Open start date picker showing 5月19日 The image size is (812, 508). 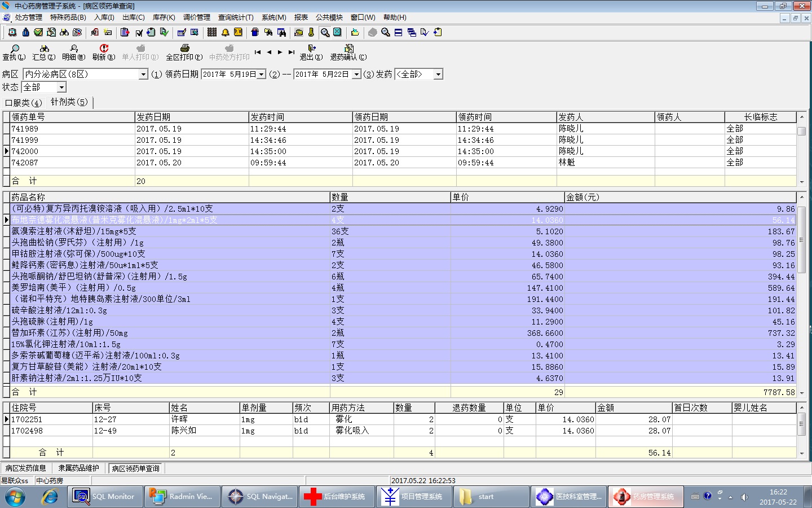262,75
